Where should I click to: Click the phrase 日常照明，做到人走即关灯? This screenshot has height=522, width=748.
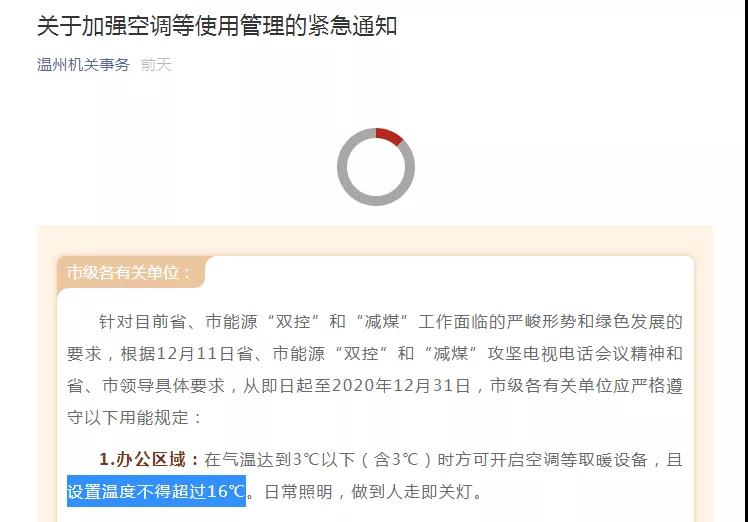(369, 491)
